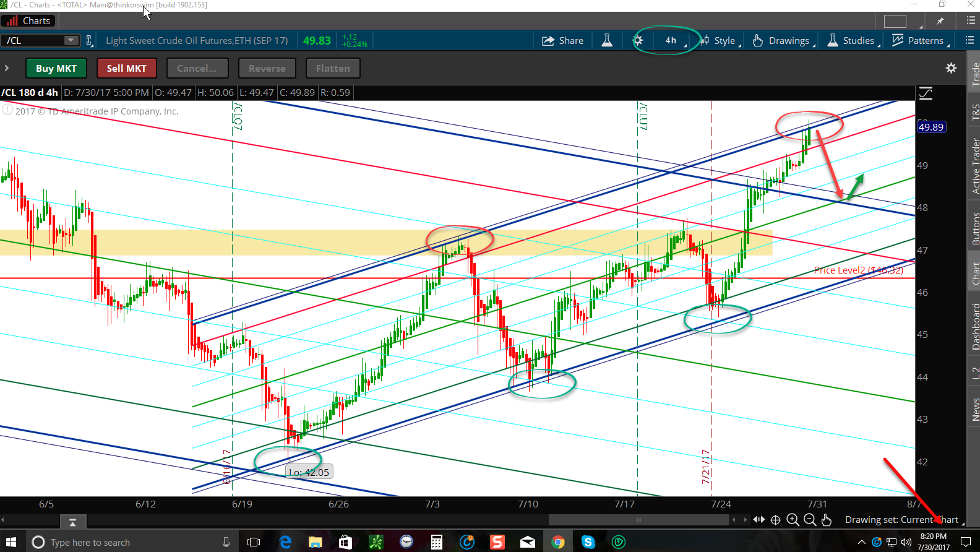Image resolution: width=980 pixels, height=552 pixels.
Task: Click the scroll-to-bottom arrow icon
Action: (x=72, y=522)
